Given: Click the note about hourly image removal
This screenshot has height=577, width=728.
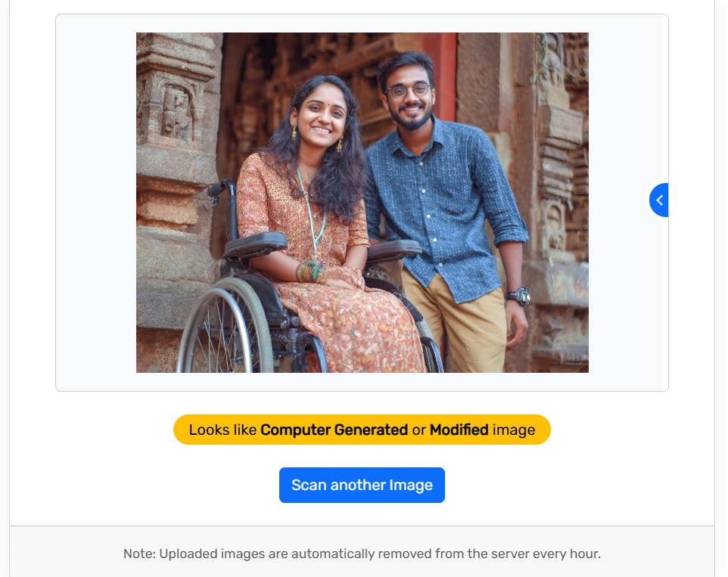Looking at the screenshot, I should (362, 554).
